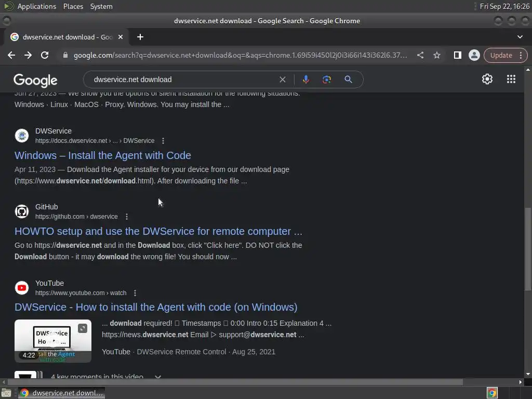Expand the tab search dropdown arrow
532x399 pixels.
coord(520,37)
